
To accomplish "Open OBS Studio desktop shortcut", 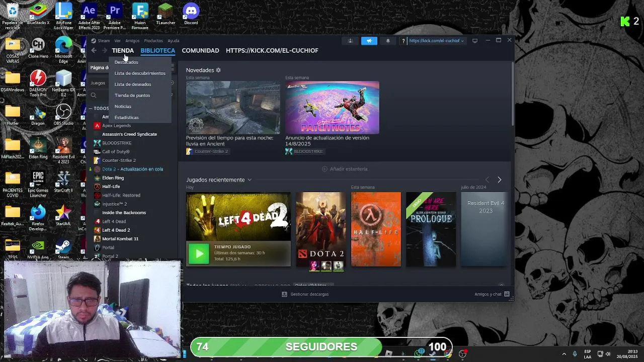I will 63,115.
